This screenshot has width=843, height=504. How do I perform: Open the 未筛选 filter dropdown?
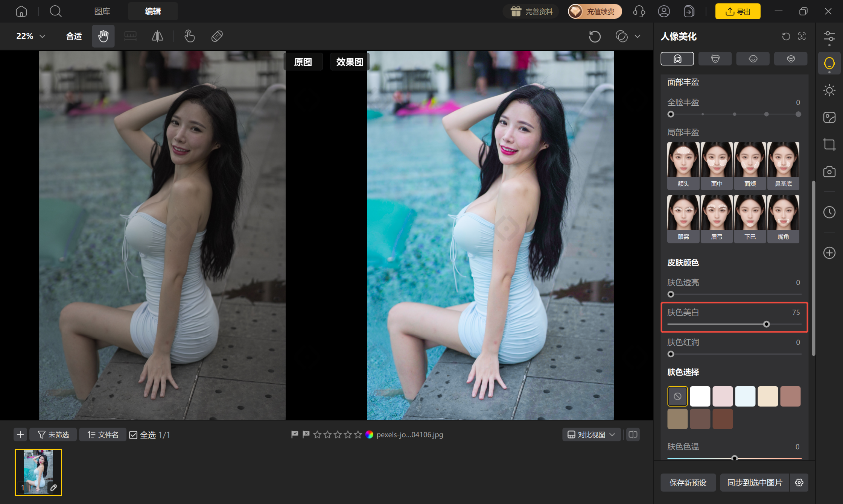(53, 435)
